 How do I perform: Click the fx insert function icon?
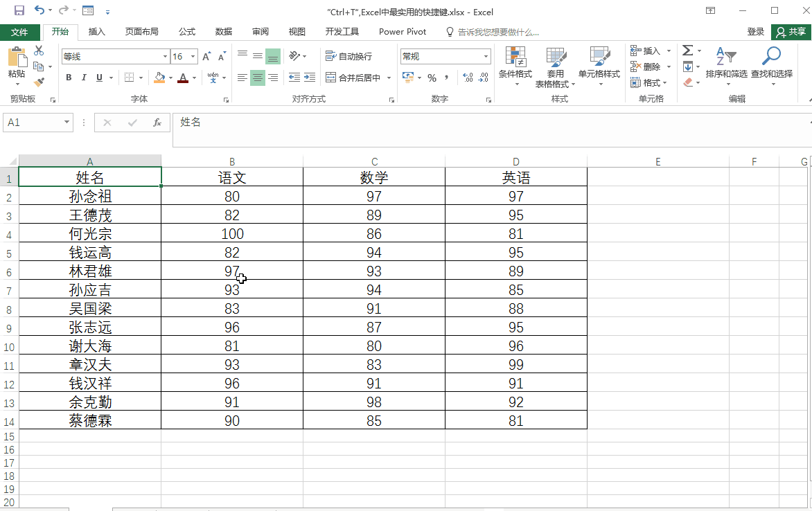pyautogui.click(x=157, y=123)
